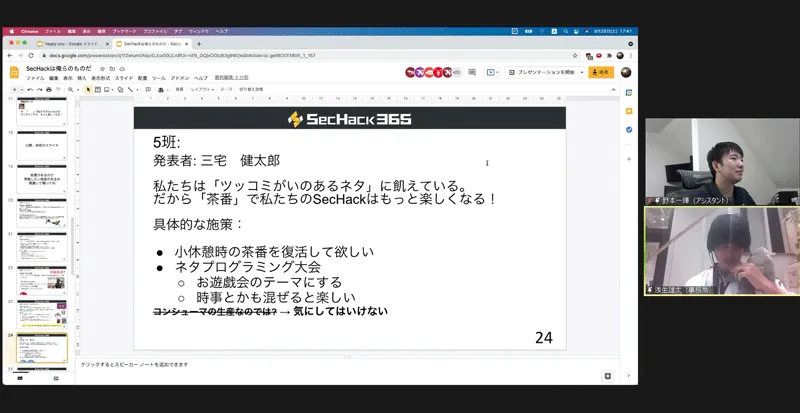
Task: Open the アドオン menu
Action: (x=180, y=78)
